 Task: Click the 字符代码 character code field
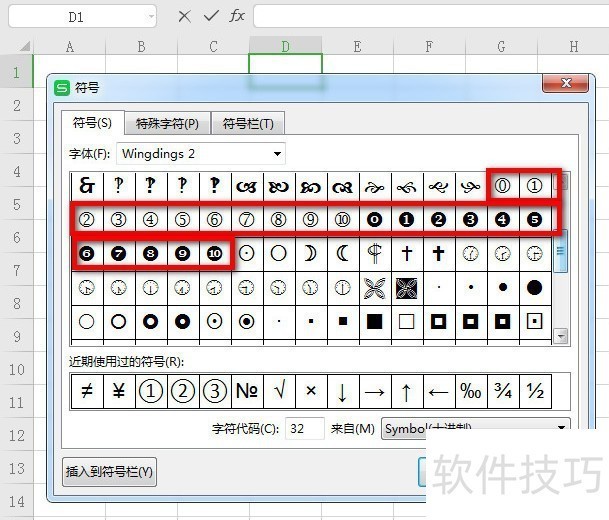(x=304, y=428)
